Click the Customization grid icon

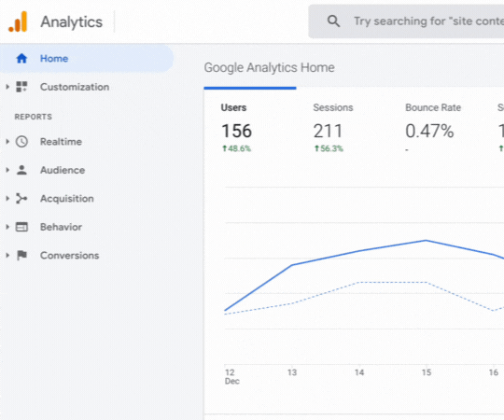(21, 87)
